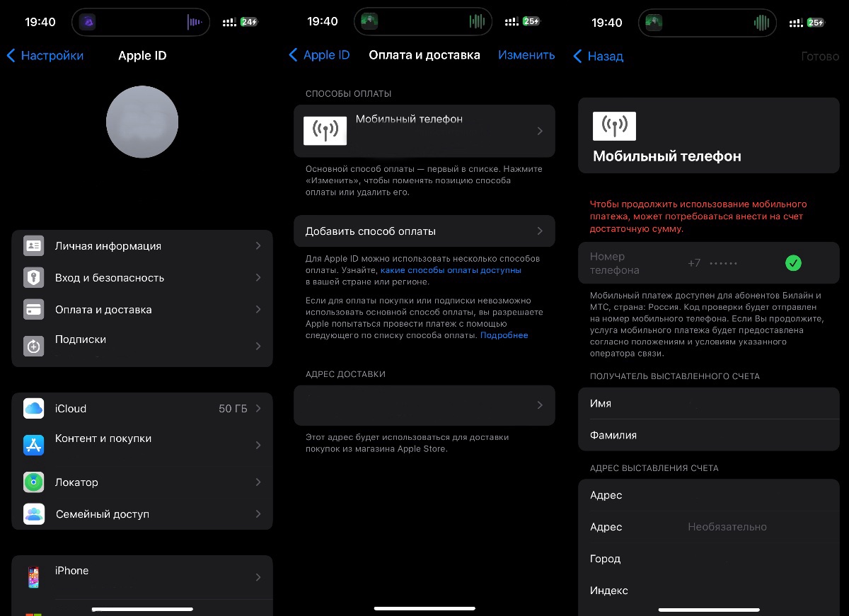Tap the shield icon for Вход и безопасность
Viewport: 849px width, 616px height.
34,278
